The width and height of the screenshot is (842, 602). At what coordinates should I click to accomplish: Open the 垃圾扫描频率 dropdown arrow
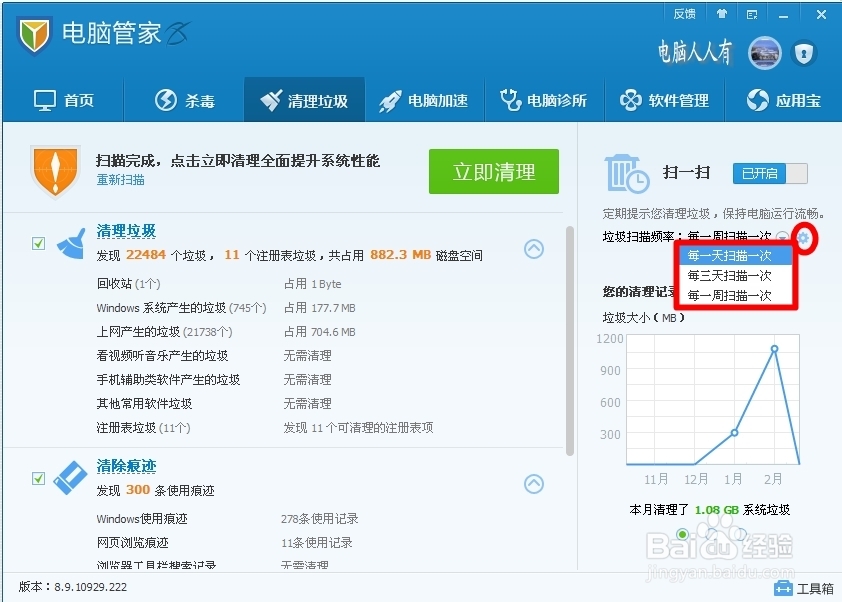[782, 237]
